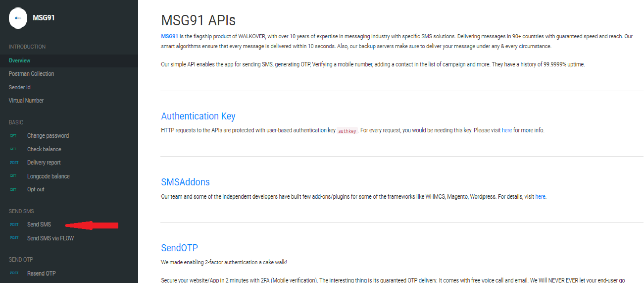Select Sender Id in sidebar
The height and width of the screenshot is (283, 644).
pos(19,87)
